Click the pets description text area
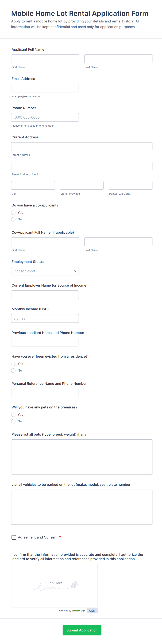 click(x=82, y=457)
